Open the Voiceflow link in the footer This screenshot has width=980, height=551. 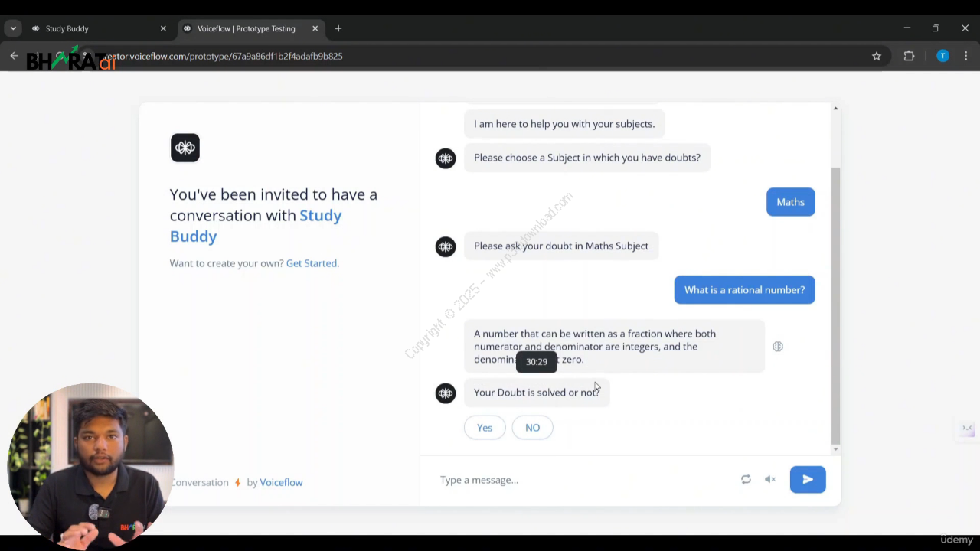281,482
